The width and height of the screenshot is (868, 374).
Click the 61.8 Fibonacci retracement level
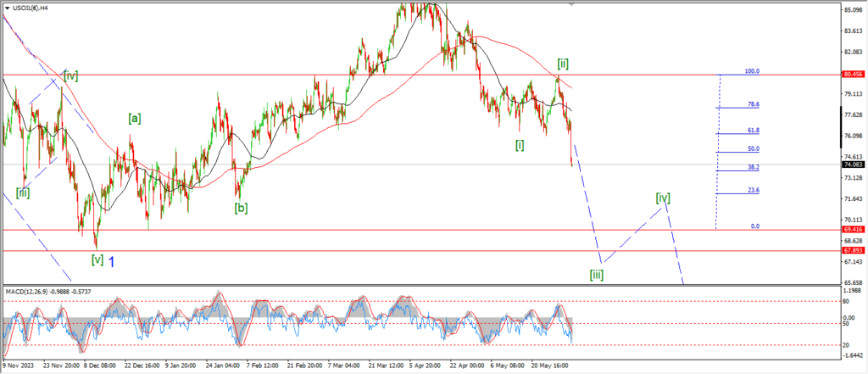coord(753,131)
